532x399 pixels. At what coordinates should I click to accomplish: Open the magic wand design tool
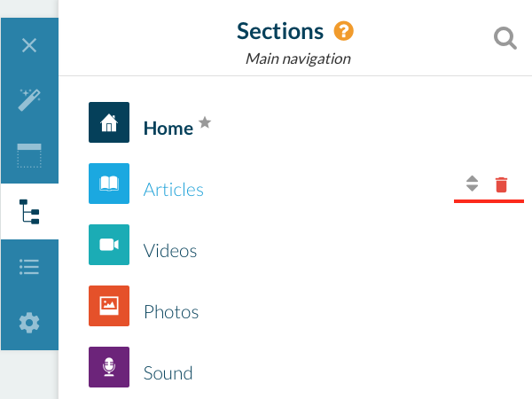pos(29,100)
